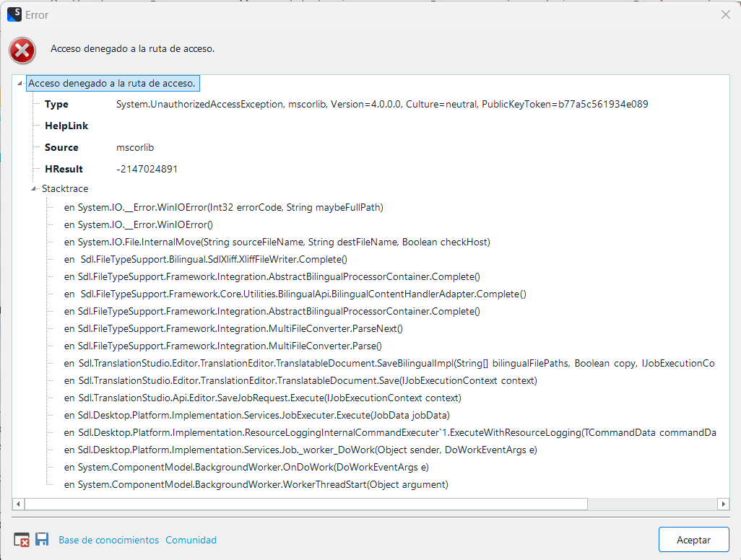Select the File.InternalMove stack line
This screenshot has width=741, height=560.
[277, 242]
